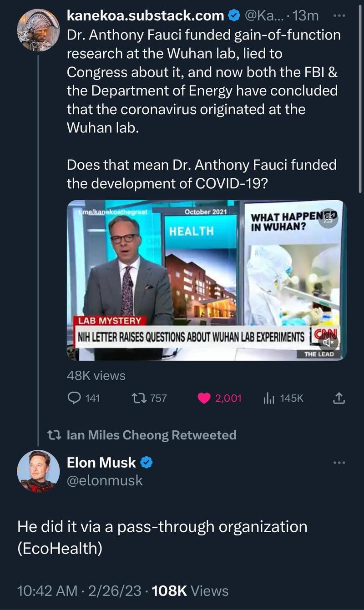The width and height of the screenshot is (364, 610).
Task: Click Elon Musk's verified checkmark badge
Action: [147, 463]
